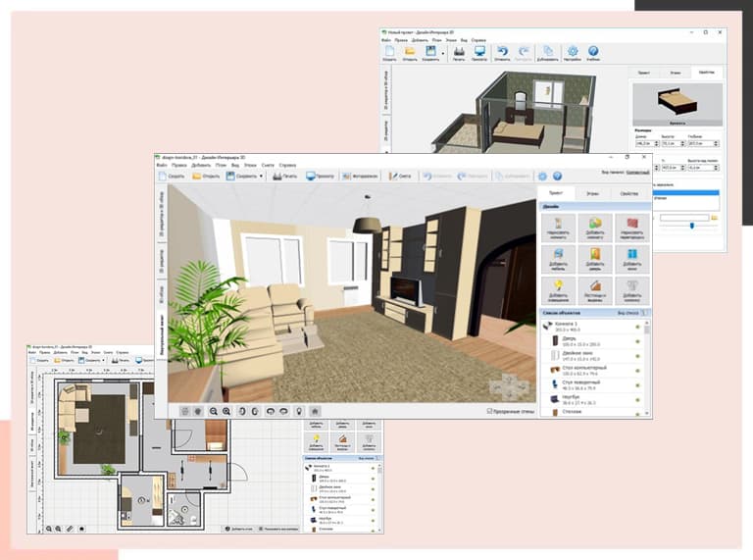The height and width of the screenshot is (560, 753).
Task: Click Дублировать icon in top-right window
Action: pyautogui.click(x=547, y=53)
